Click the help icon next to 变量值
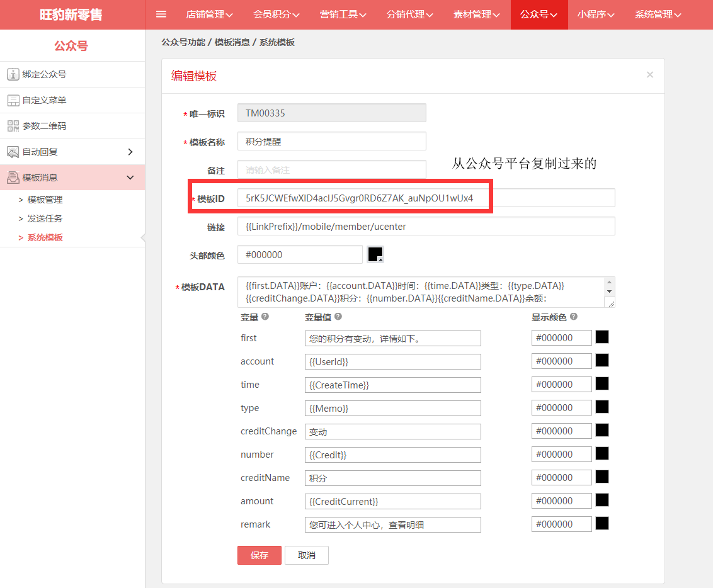 (x=338, y=317)
